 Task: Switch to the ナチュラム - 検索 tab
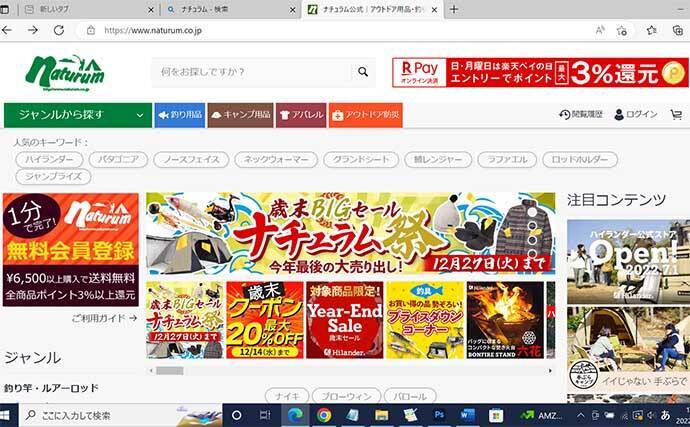point(229,9)
